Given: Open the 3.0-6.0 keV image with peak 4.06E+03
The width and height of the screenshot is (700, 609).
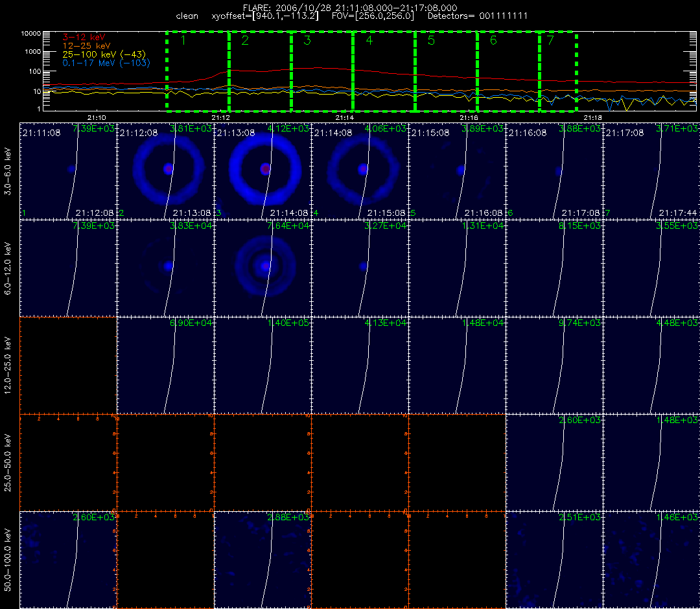Looking at the screenshot, I should coord(360,171).
